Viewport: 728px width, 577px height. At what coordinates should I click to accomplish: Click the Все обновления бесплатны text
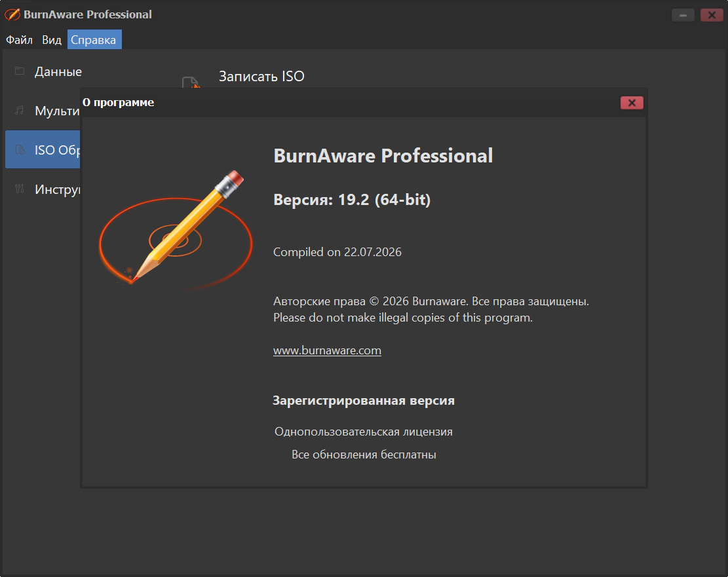pyautogui.click(x=364, y=455)
